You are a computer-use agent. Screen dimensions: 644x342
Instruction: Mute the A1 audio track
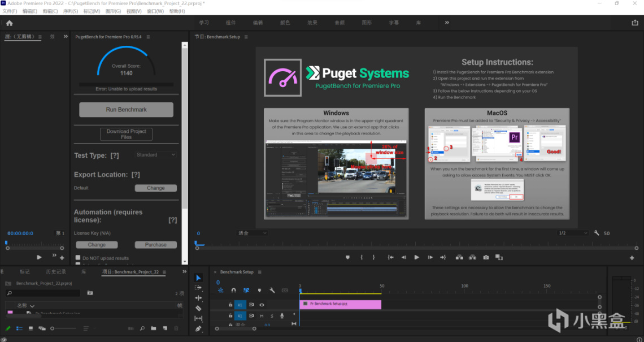[x=262, y=316]
